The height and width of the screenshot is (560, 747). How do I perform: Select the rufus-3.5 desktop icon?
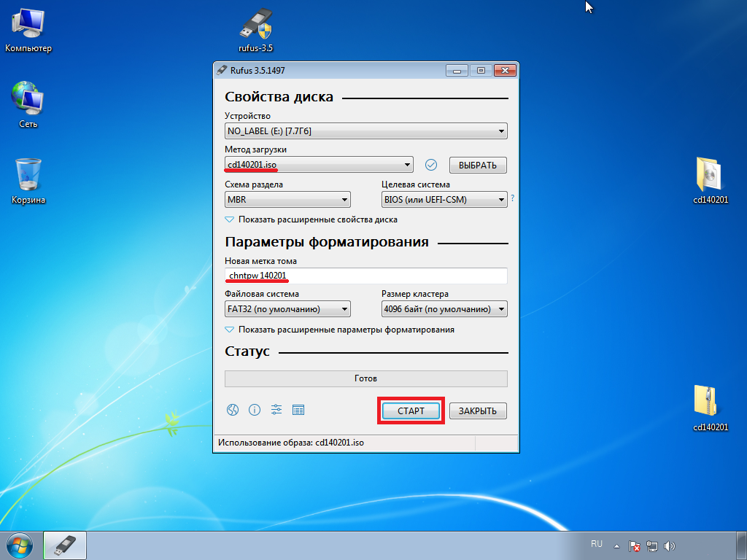[255, 29]
